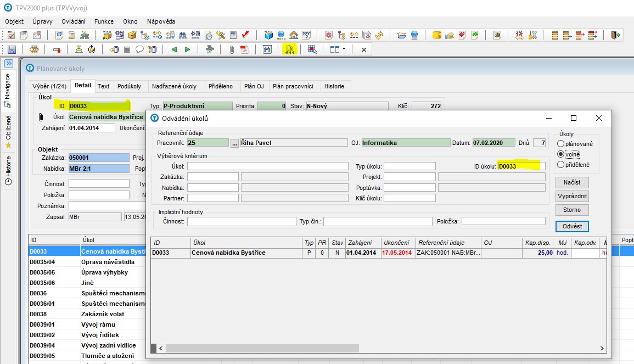Open the Úpravy menu
The width and height of the screenshot is (634, 364).
point(42,21)
